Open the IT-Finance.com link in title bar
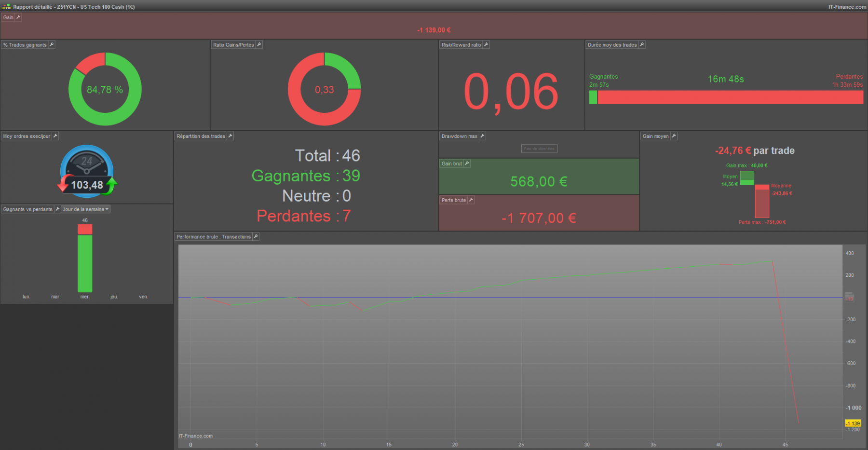The width and height of the screenshot is (868, 450). [x=847, y=7]
